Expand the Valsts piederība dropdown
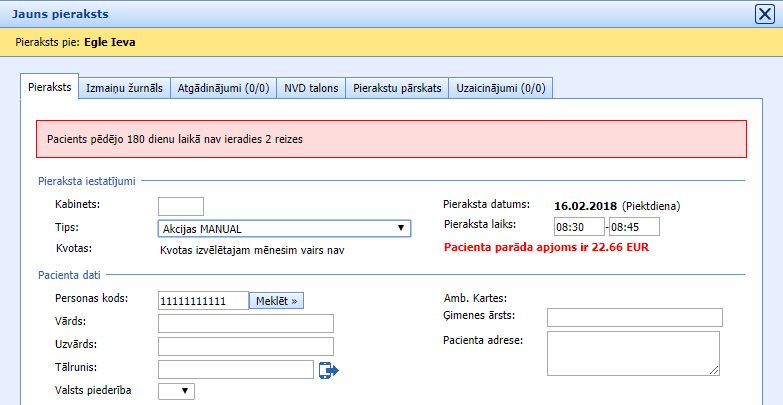The width and height of the screenshot is (783, 405). tap(177, 391)
